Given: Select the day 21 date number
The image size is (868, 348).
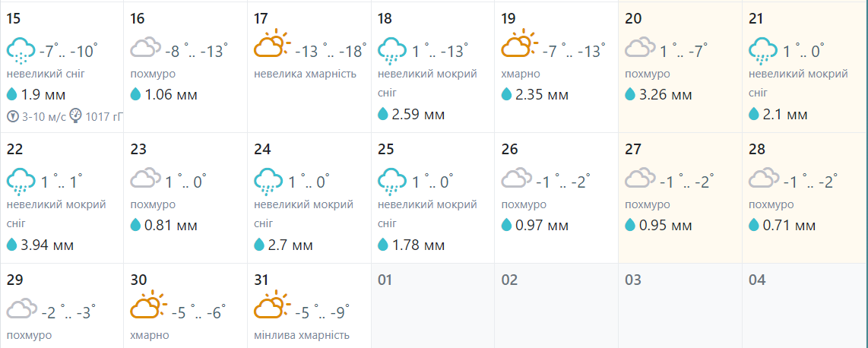Looking at the screenshot, I should [x=756, y=18].
